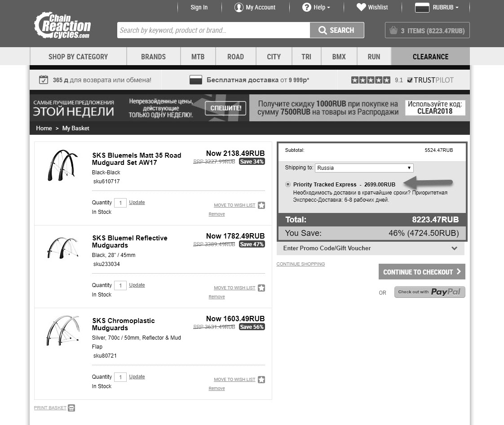Click the calendar returns icon
The width and height of the screenshot is (504, 425).
[44, 80]
